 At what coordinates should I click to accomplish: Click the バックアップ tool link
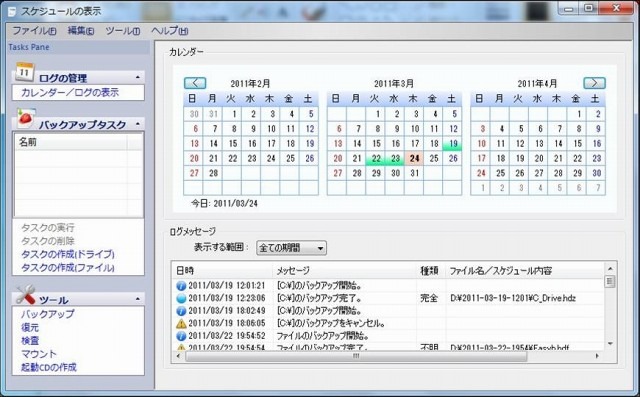click(x=48, y=314)
